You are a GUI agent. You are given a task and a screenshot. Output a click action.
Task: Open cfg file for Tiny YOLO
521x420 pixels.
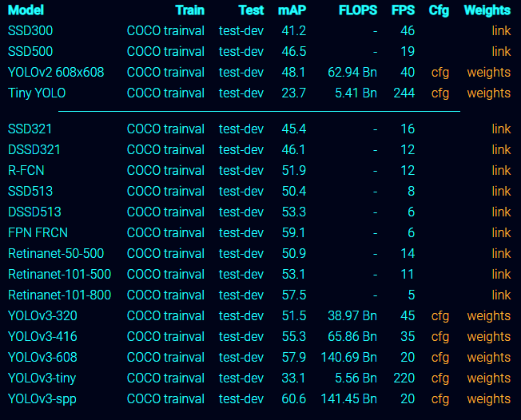pyautogui.click(x=440, y=93)
